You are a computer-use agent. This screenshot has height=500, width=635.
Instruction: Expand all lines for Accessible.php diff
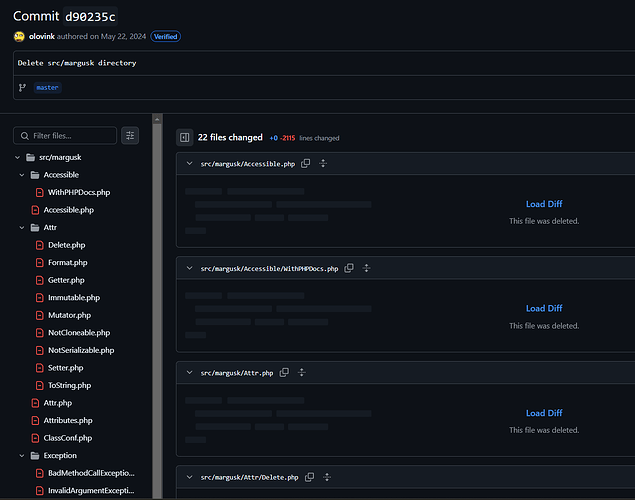(323, 163)
